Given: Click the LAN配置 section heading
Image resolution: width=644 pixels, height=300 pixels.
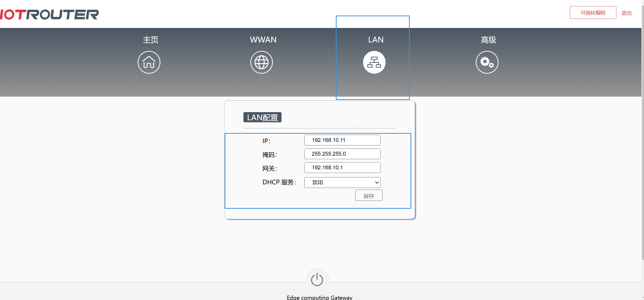Looking at the screenshot, I should (262, 117).
